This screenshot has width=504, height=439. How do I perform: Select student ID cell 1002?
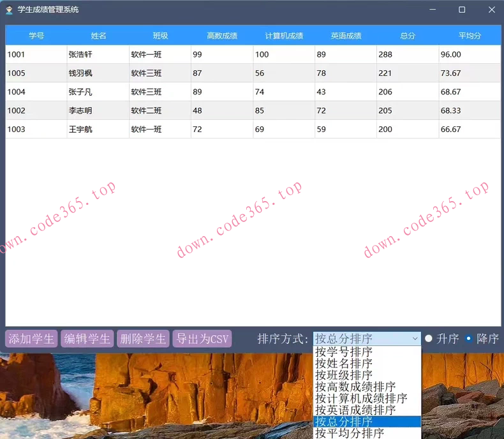coord(36,110)
